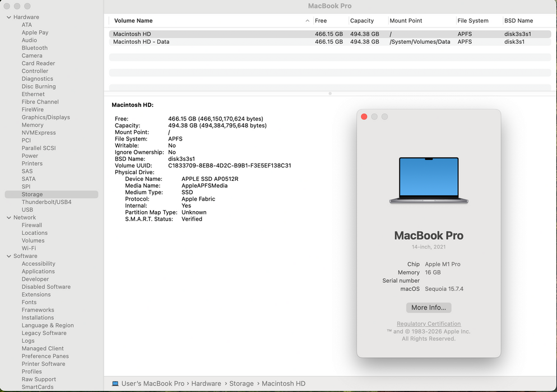Open Applications under Software

(x=38, y=271)
